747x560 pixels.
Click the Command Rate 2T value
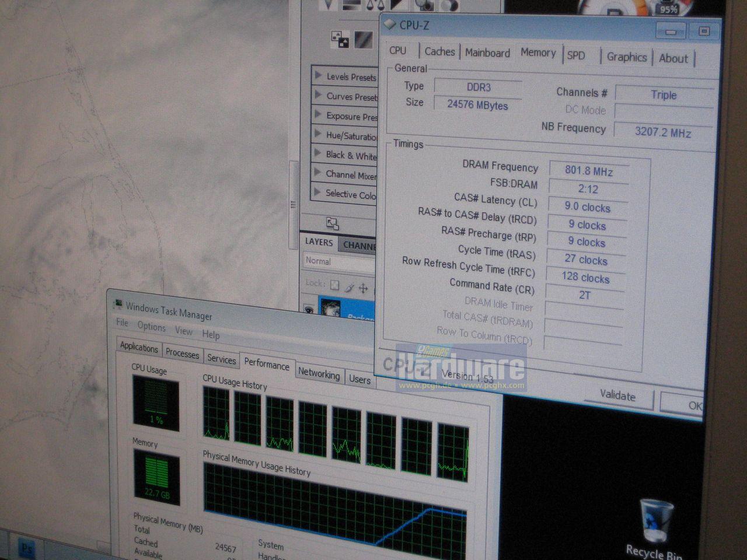(x=585, y=295)
